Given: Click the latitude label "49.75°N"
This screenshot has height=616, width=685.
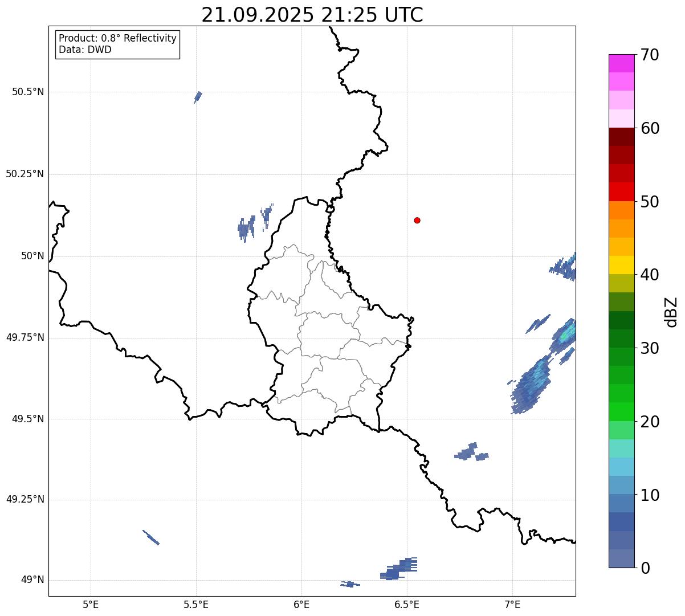Looking at the screenshot, I should (25, 337).
